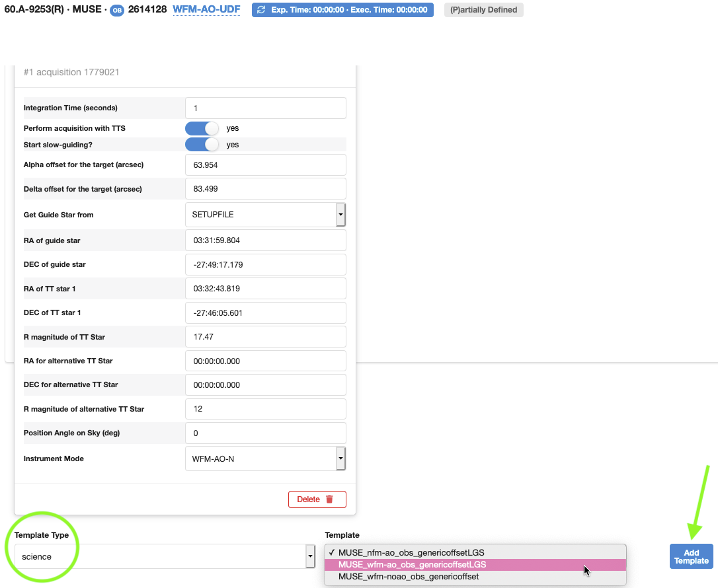The width and height of the screenshot is (718, 588).
Task: Click R magnitude of alternative TT Star field
Action: (266, 408)
